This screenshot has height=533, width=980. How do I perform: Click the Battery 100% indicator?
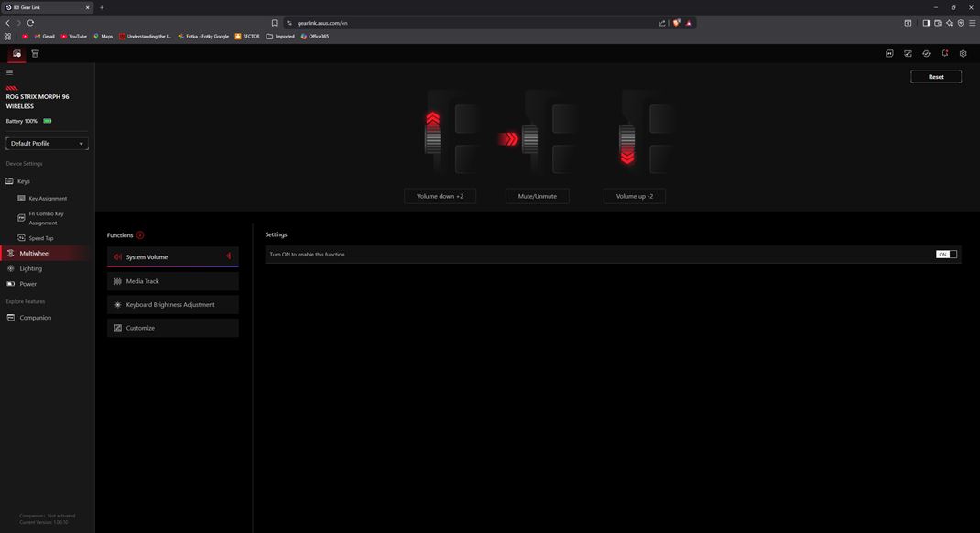[28, 121]
